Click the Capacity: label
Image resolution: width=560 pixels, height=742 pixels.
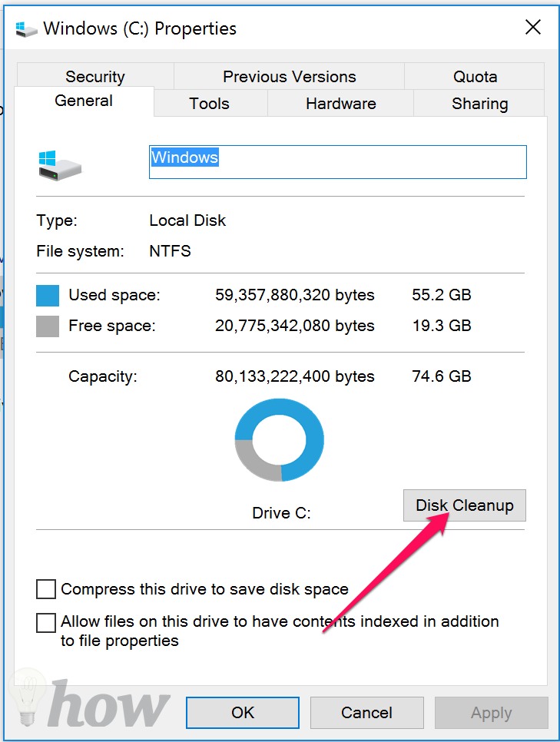(x=102, y=376)
